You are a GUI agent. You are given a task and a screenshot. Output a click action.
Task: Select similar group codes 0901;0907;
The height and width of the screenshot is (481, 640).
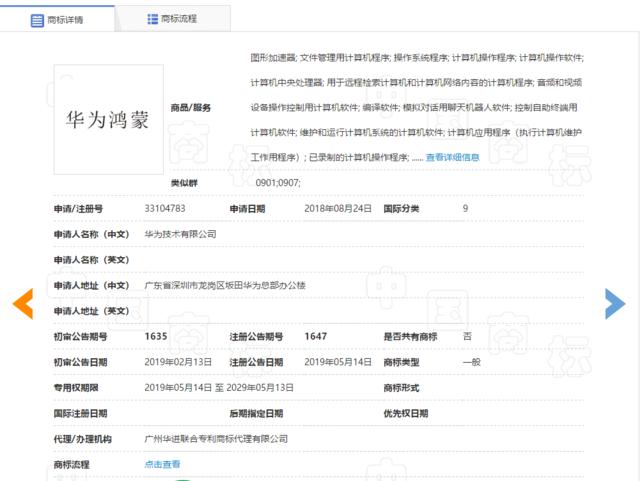(278, 183)
